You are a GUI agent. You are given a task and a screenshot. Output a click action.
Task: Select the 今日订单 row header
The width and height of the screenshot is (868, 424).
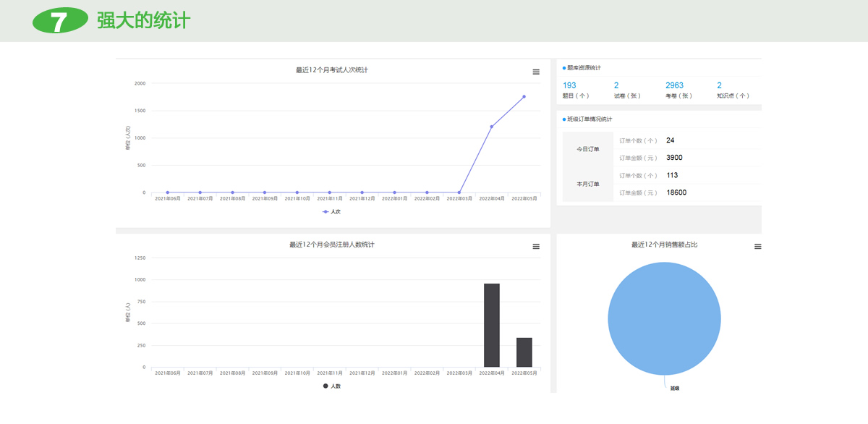point(587,149)
